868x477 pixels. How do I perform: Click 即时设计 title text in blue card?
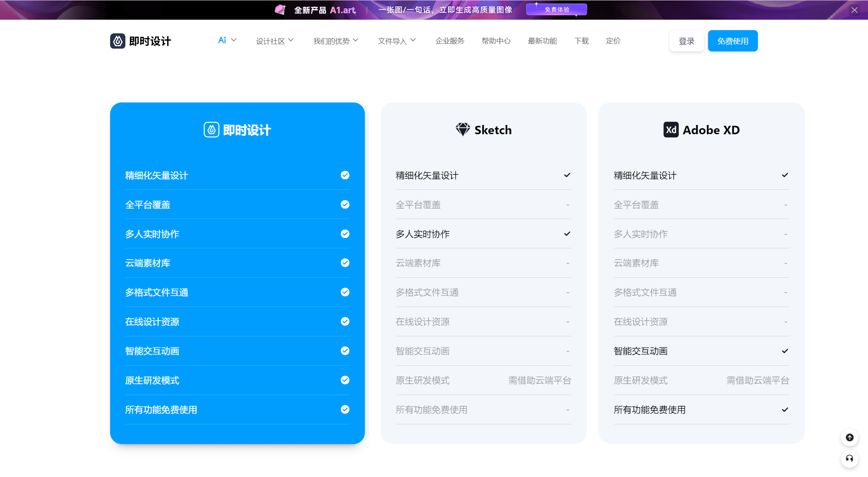pyautogui.click(x=247, y=130)
